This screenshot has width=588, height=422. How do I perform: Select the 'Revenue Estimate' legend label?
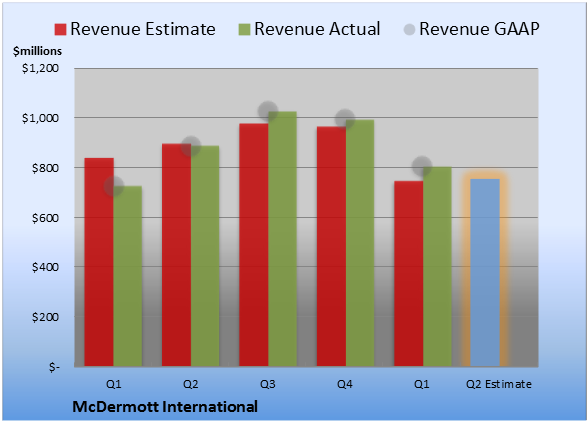[x=143, y=29]
